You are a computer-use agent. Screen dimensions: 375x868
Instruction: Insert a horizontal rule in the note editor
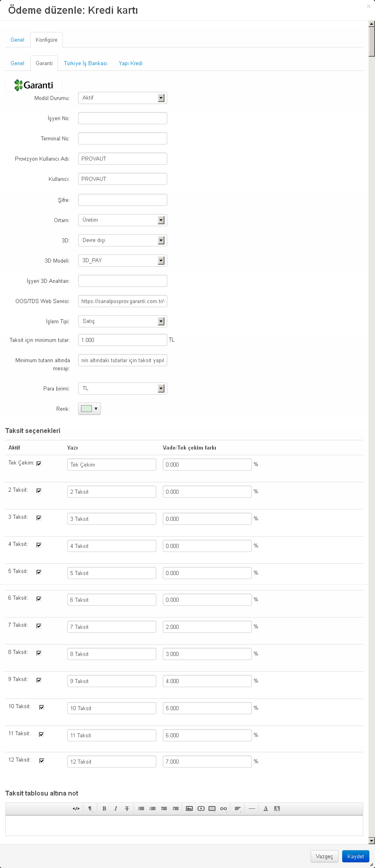(x=252, y=809)
